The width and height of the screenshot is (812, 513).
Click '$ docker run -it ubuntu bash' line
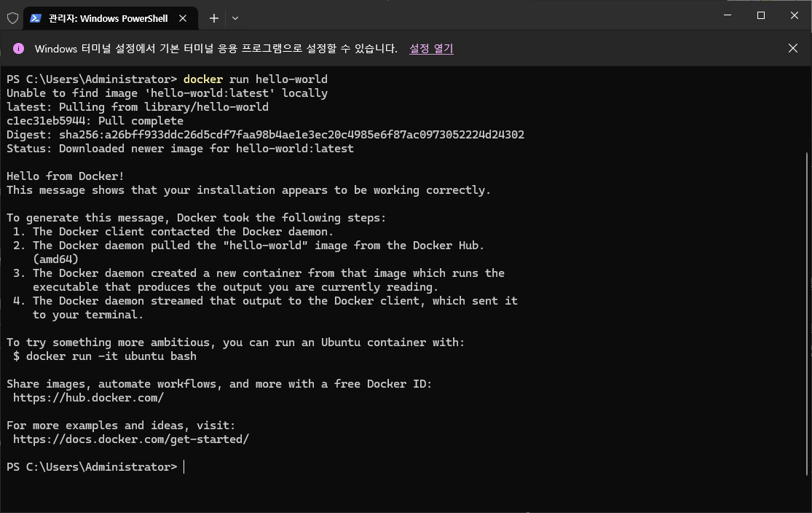click(x=105, y=356)
